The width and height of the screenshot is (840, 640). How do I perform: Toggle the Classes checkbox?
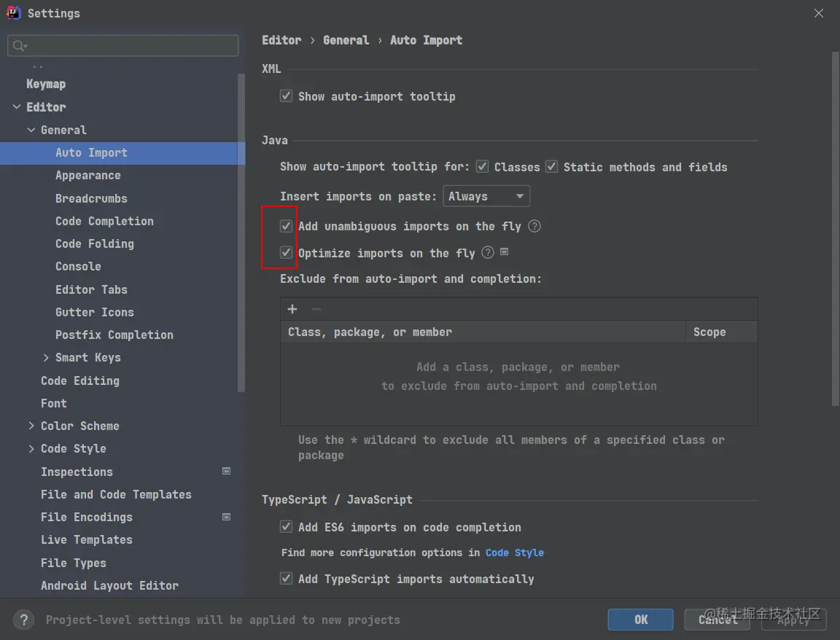click(482, 167)
